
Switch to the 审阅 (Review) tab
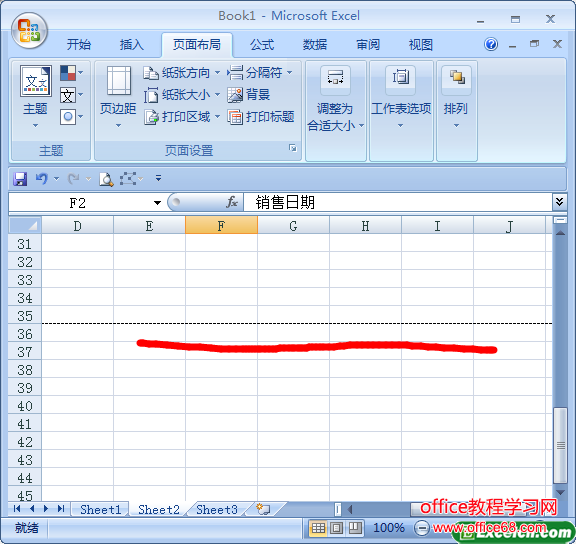click(368, 45)
